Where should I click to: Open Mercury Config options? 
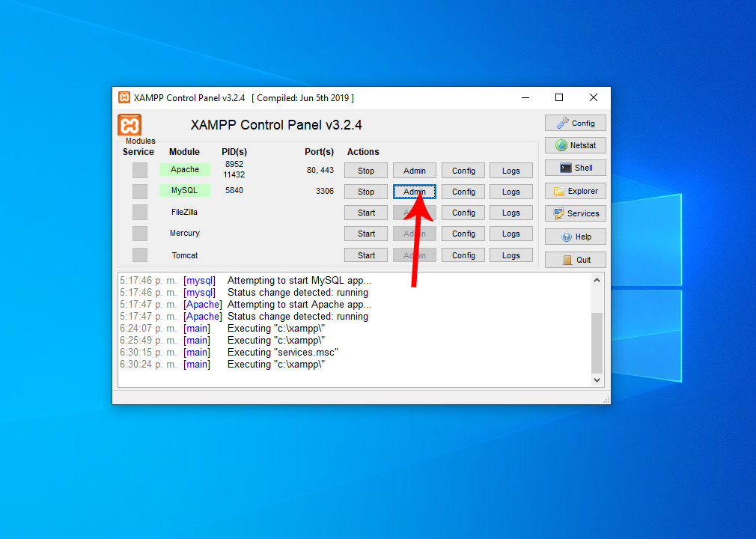pos(463,234)
